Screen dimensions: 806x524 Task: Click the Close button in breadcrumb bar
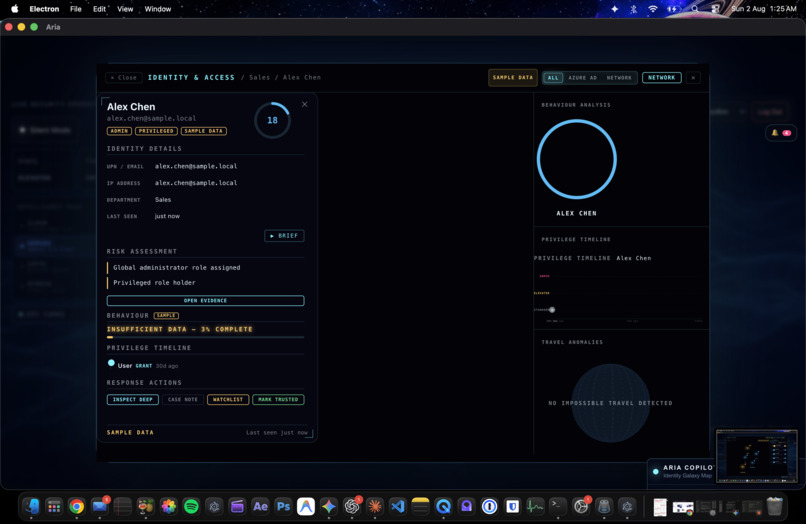pyautogui.click(x=124, y=78)
